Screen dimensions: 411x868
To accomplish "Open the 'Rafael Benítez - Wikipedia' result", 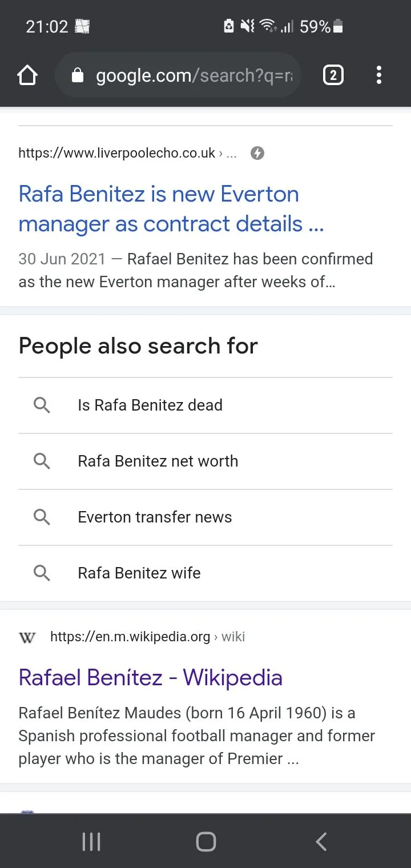I will click(150, 677).
